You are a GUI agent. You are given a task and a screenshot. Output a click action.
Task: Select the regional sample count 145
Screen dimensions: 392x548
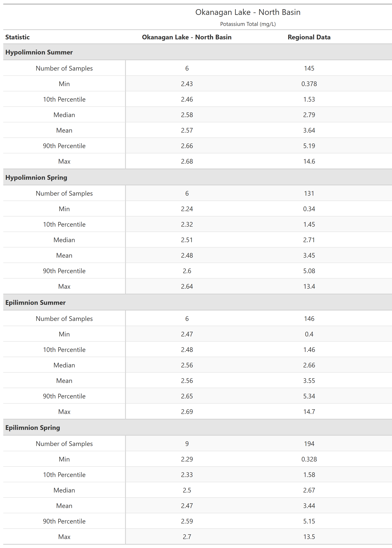pos(309,68)
